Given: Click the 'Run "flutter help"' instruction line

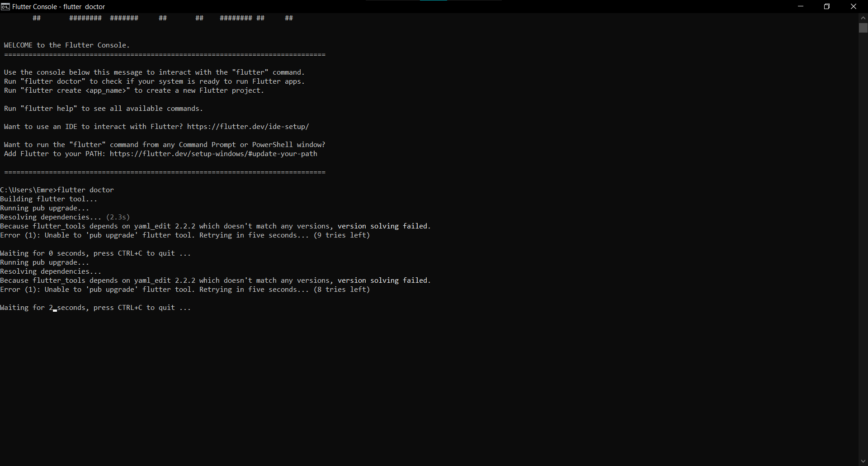Looking at the screenshot, I should tap(104, 109).
